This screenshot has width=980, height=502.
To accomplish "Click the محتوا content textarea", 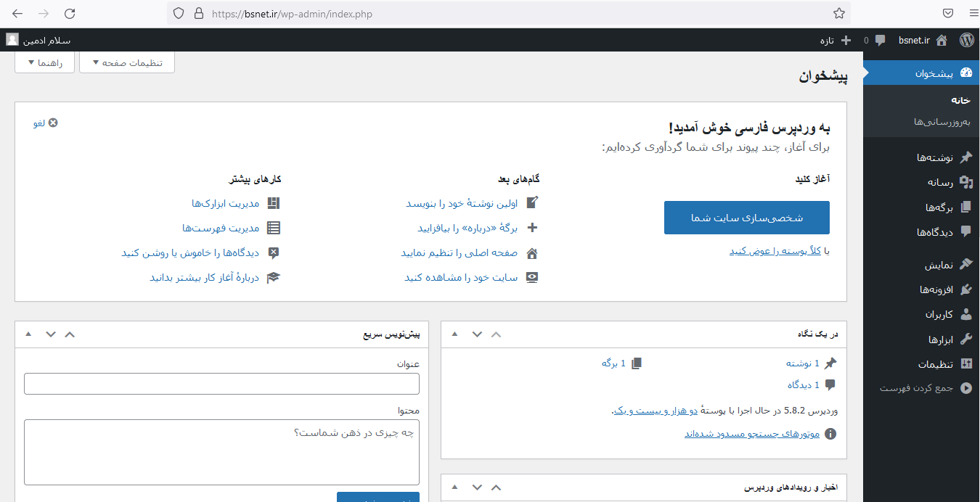I will click(221, 452).
